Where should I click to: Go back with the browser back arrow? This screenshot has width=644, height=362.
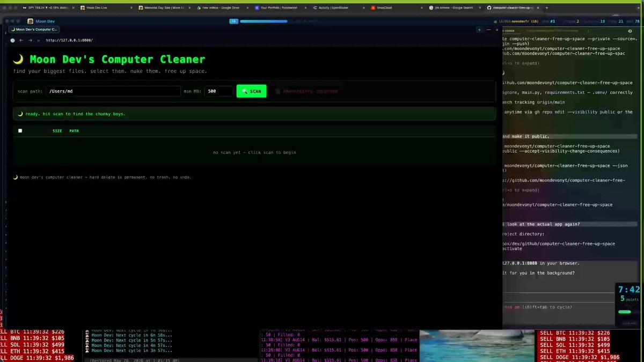[21, 40]
